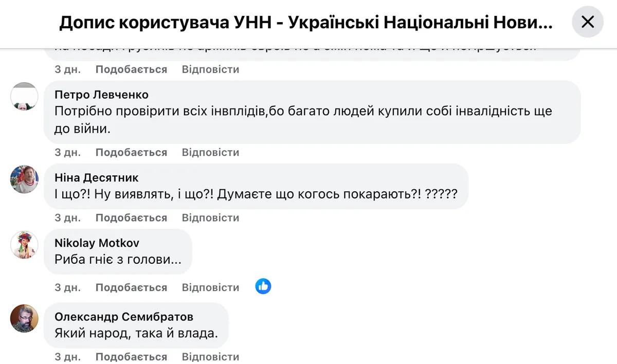This screenshot has height=364, width=617.
Task: Click Відповісти under the topmost partial comment
Action: [210, 69]
